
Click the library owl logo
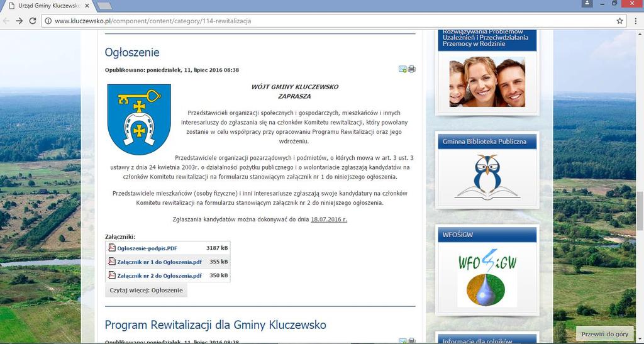coord(487,177)
